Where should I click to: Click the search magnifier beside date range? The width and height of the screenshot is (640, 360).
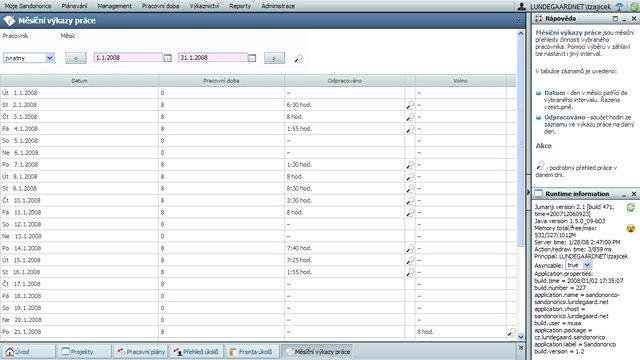(x=298, y=59)
